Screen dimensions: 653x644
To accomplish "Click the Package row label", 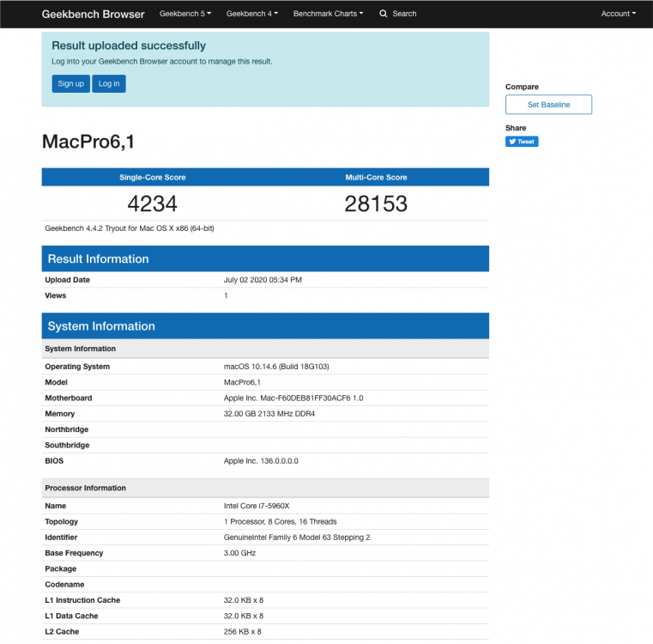I will click(61, 569).
